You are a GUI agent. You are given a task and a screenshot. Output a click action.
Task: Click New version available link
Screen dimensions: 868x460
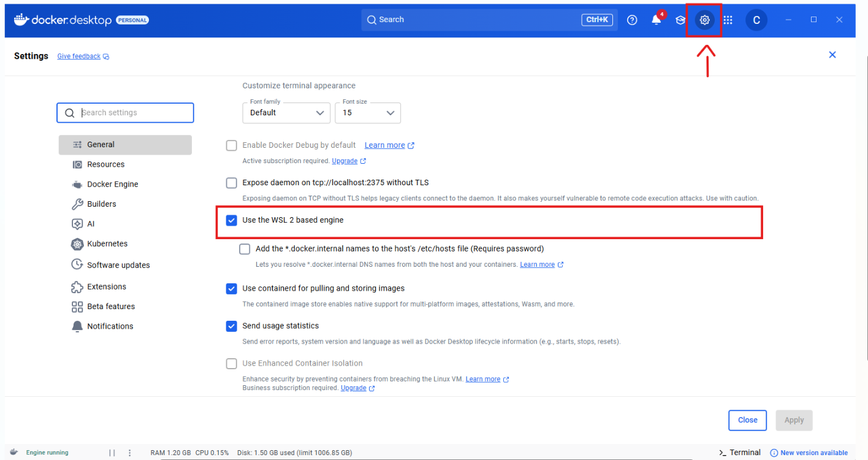click(814, 453)
